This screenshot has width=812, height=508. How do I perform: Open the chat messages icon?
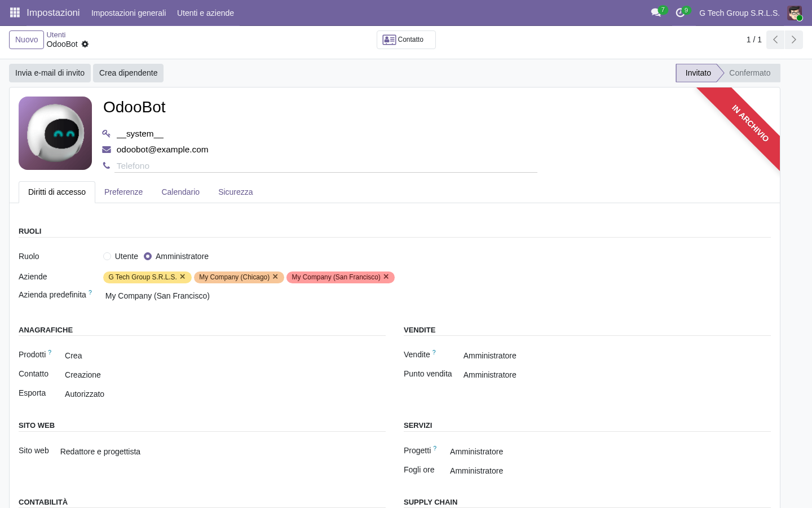tap(656, 12)
